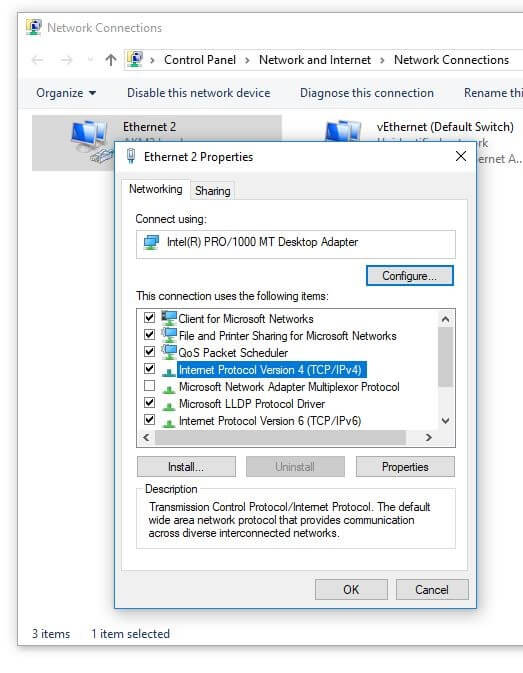Click Diagnose this connection
The height and width of the screenshot is (673, 523).
click(366, 93)
